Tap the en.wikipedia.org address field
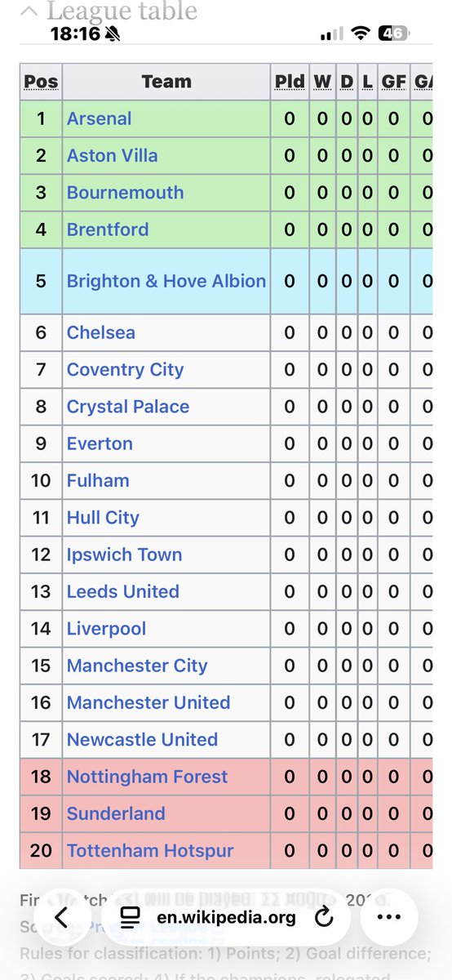 225,917
